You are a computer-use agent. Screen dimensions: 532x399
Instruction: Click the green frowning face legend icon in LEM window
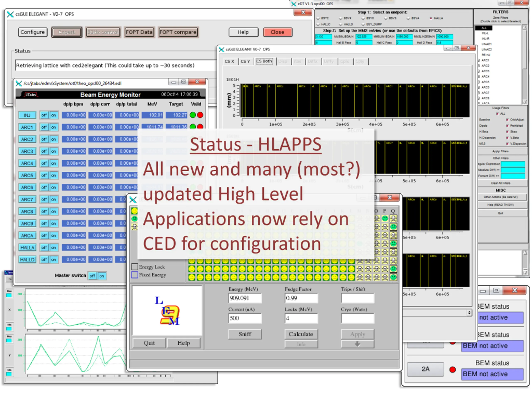click(134, 219)
